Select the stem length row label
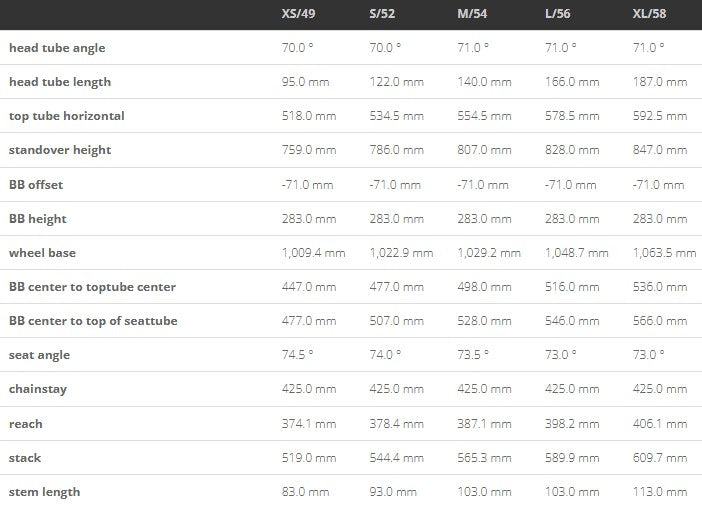 click(44, 492)
